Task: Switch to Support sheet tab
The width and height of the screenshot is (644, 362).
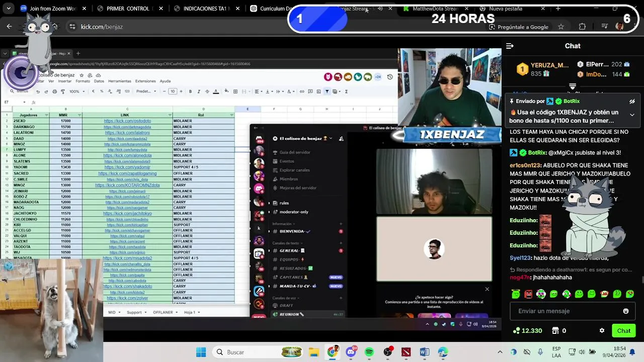Action: tap(136, 312)
